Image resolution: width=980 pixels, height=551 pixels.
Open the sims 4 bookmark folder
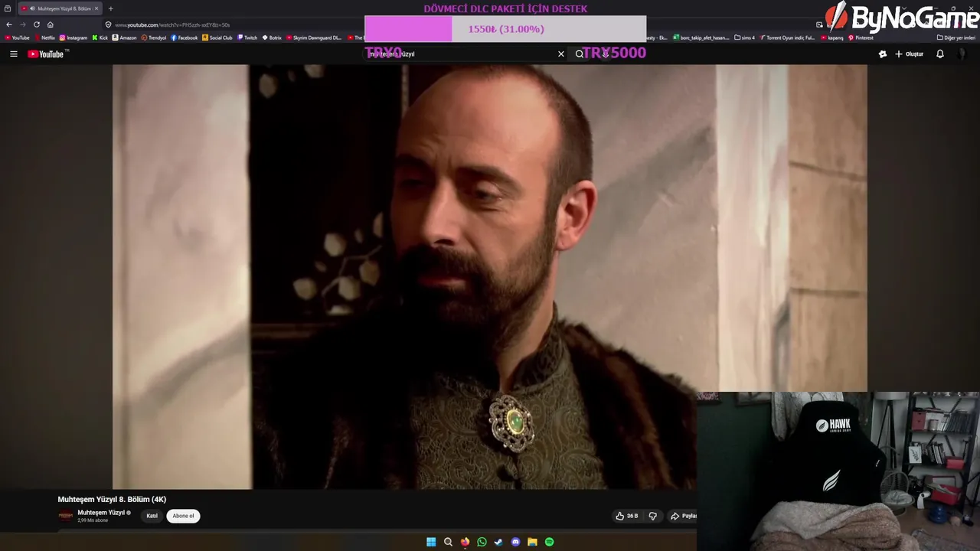click(745, 37)
